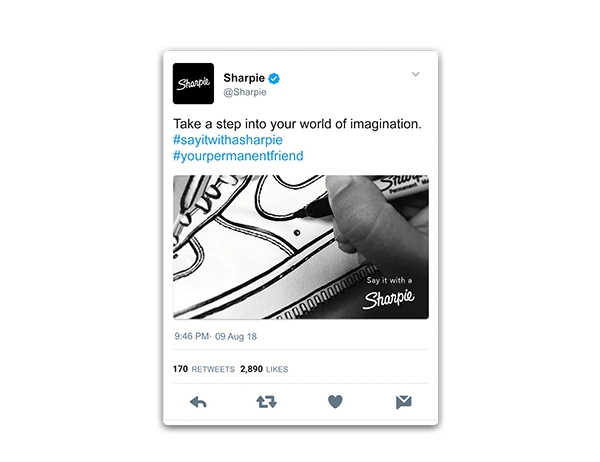Open the #yourpermanentfriend hashtag
Image resolution: width=600 pixels, height=462 pixels.
point(238,156)
